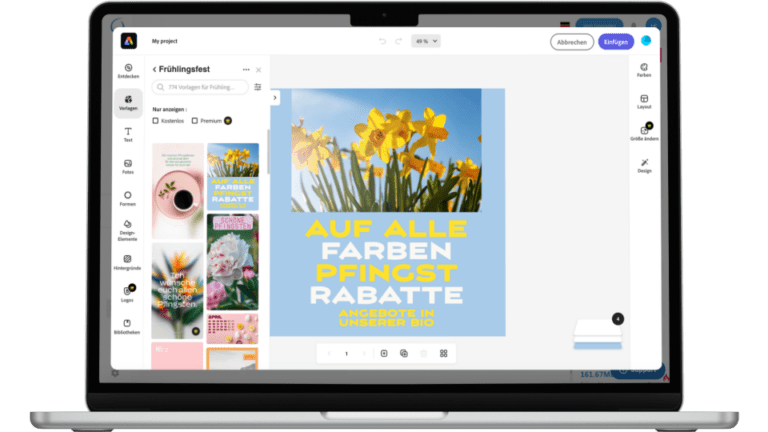Open the Farben panel on the right
768x432 pixels.
point(644,70)
